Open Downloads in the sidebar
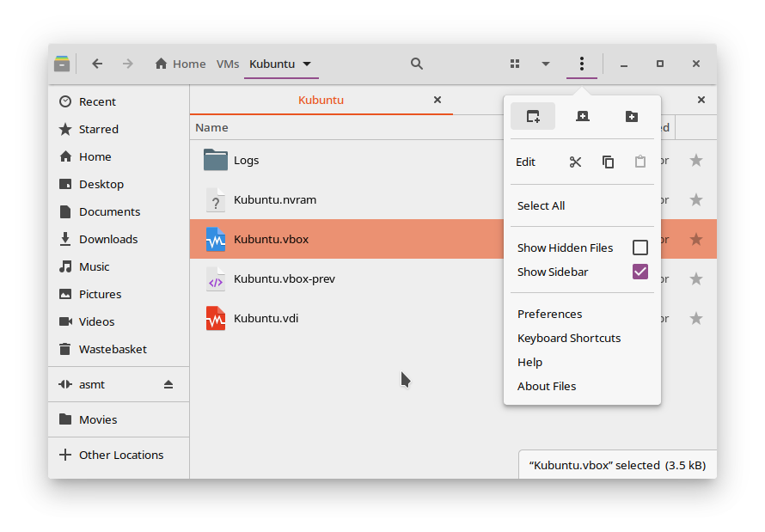The width and height of the screenshot is (765, 532). pyautogui.click(x=119, y=240)
